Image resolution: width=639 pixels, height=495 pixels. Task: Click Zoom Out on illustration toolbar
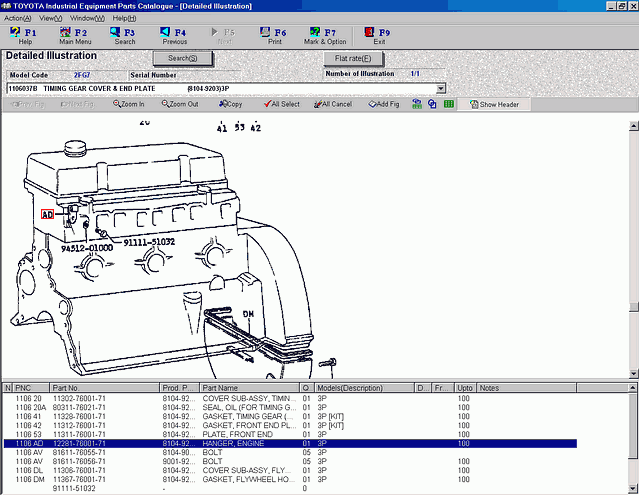tap(180, 104)
